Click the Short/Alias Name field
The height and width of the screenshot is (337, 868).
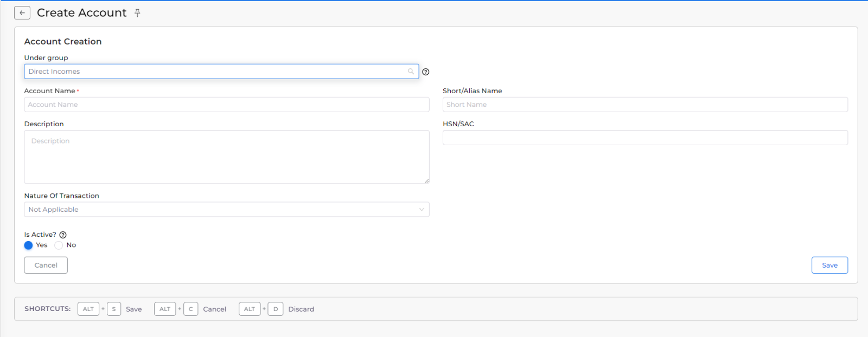[x=645, y=105]
